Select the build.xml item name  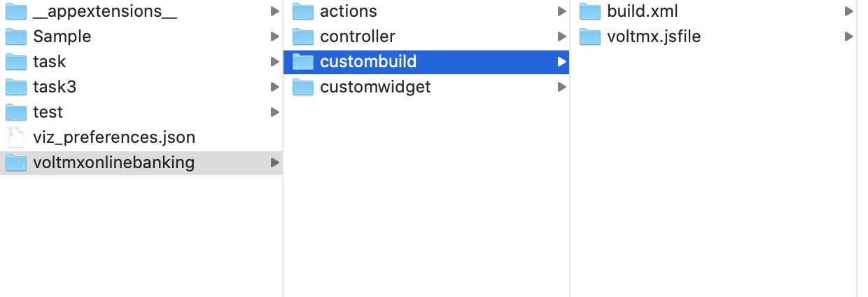click(642, 11)
